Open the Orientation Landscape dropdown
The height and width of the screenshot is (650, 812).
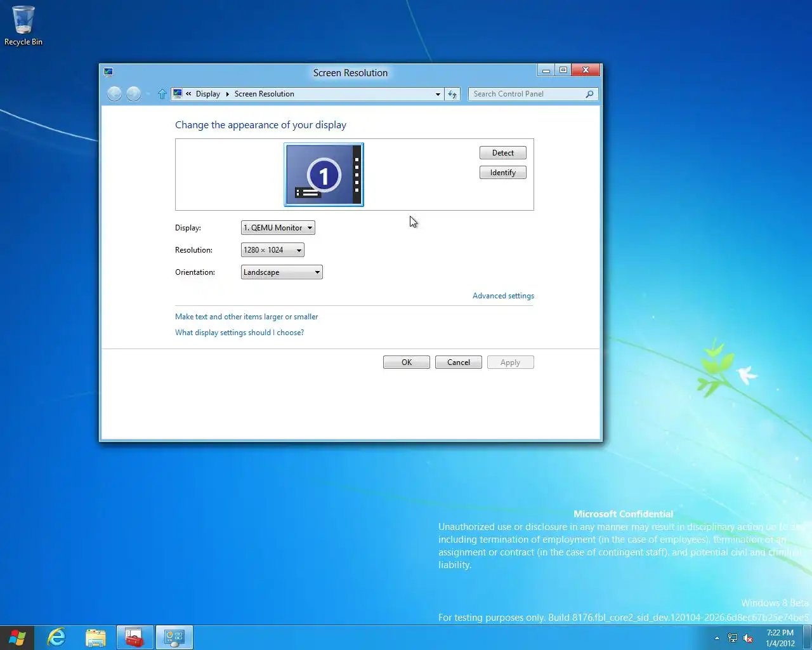282,272
